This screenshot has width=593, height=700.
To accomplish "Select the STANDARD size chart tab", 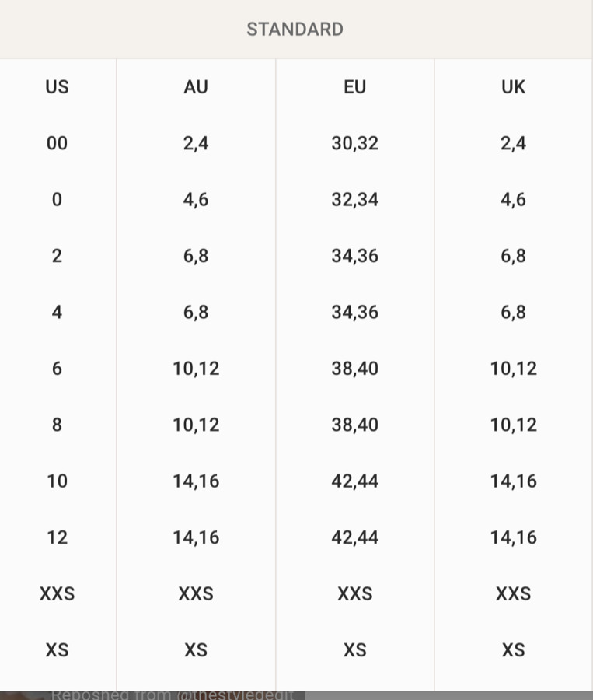I will coord(295,30).
